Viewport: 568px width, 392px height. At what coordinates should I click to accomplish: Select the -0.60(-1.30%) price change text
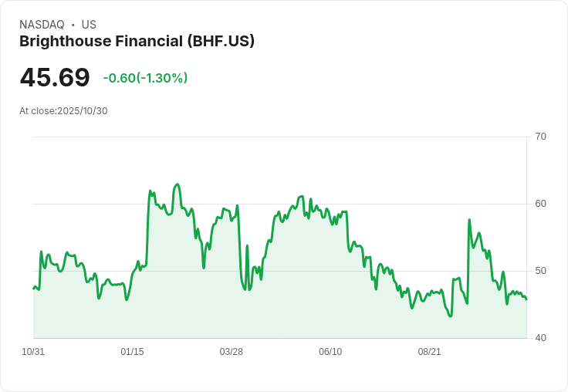pyautogui.click(x=145, y=78)
